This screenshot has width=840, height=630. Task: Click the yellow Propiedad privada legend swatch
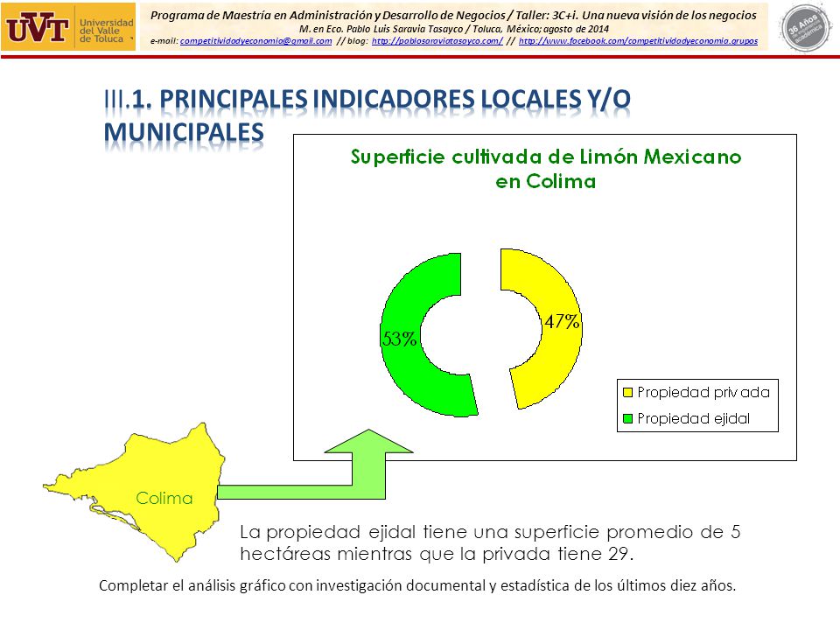click(628, 393)
